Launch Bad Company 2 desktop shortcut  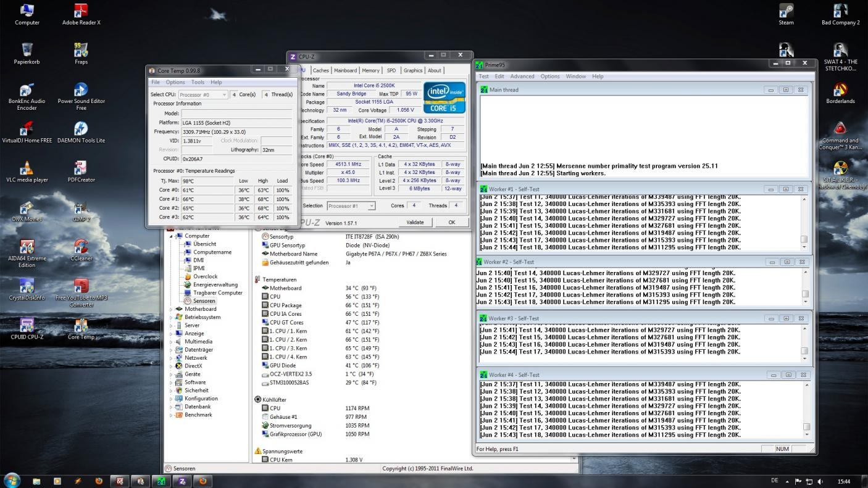coord(840,14)
